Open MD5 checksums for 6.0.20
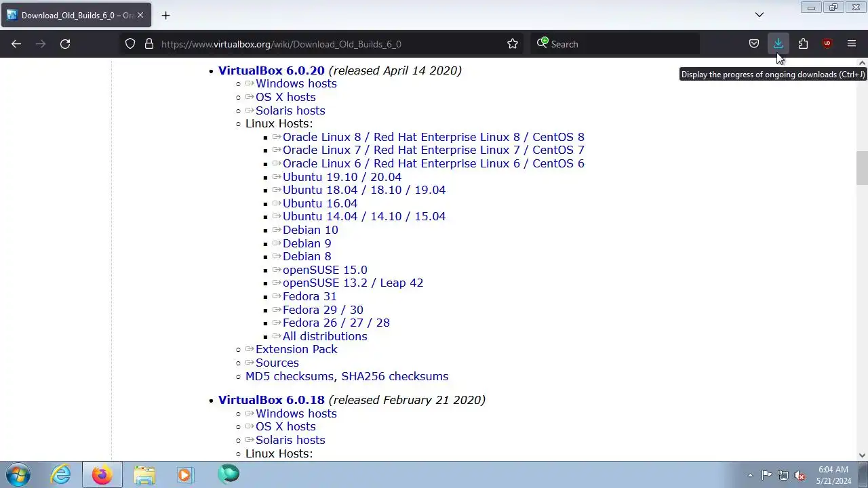The width and height of the screenshot is (868, 488). coord(290,376)
